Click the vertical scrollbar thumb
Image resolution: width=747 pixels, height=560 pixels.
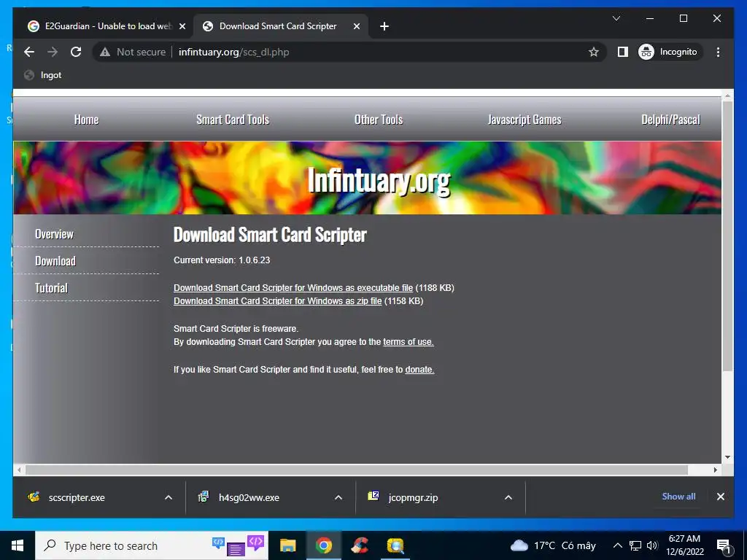tap(727, 236)
